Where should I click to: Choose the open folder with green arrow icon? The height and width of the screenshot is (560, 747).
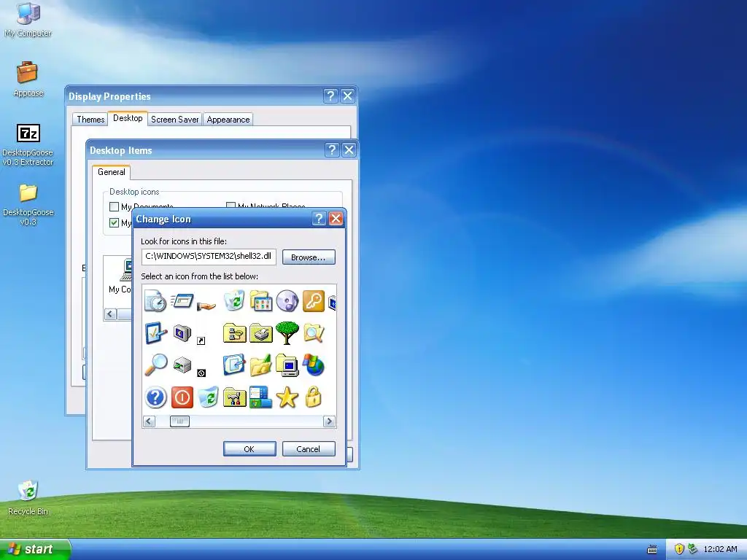coord(260,365)
